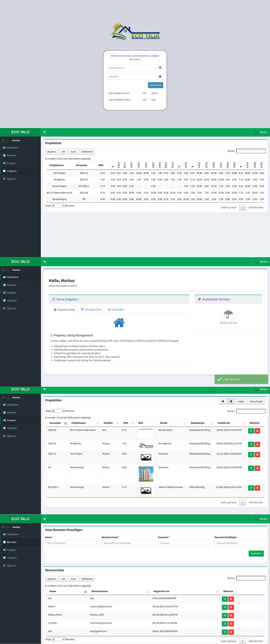The image size is (270, 644).
Task: Click the list view icon beside Export
Action: pyautogui.click(x=231, y=401)
